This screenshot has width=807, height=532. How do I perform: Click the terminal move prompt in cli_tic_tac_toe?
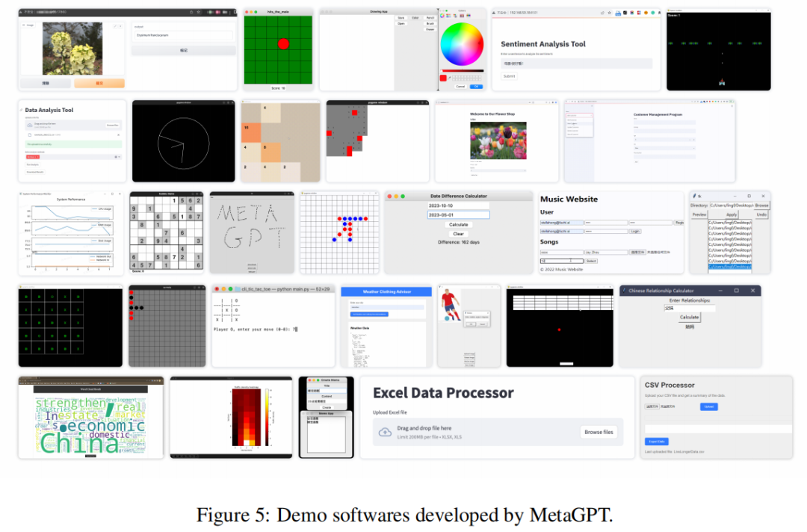click(x=256, y=329)
